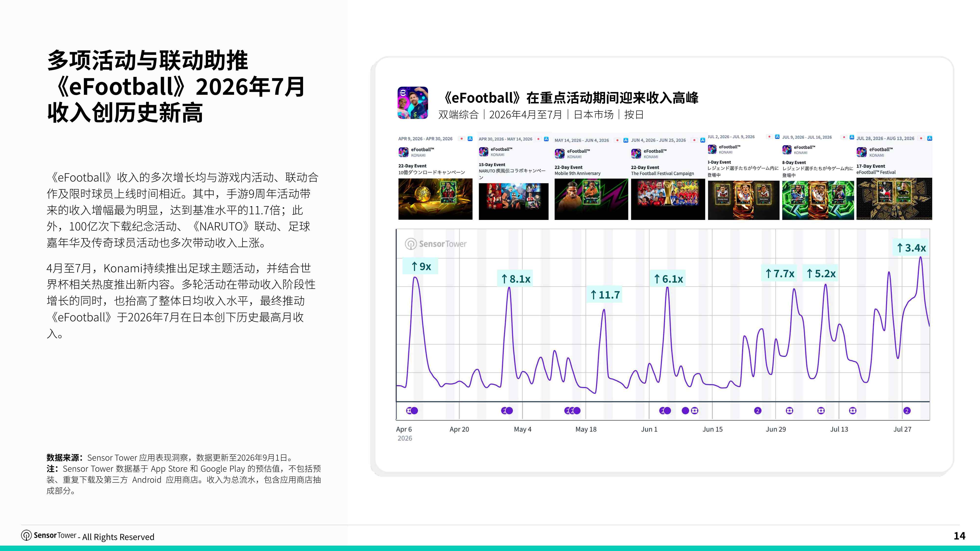Screen dimensions: 980x551
Task: Click the eFootball icon in APR 9 card
Action: point(403,152)
